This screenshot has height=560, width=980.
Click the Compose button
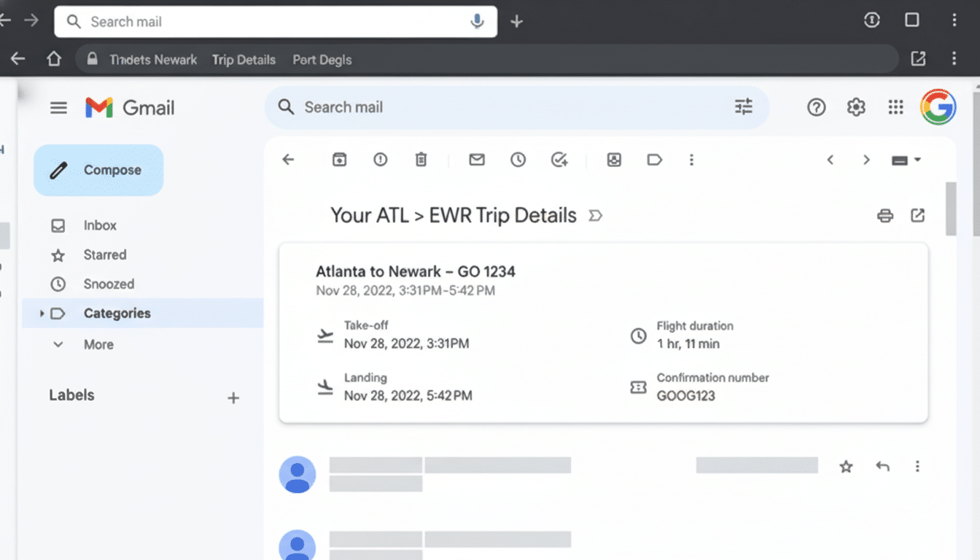click(x=98, y=169)
